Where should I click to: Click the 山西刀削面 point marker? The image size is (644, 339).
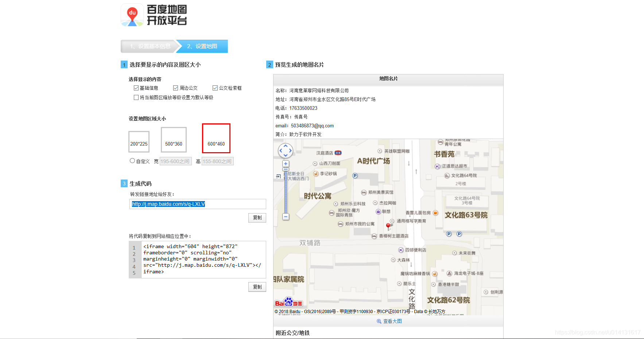315,163
